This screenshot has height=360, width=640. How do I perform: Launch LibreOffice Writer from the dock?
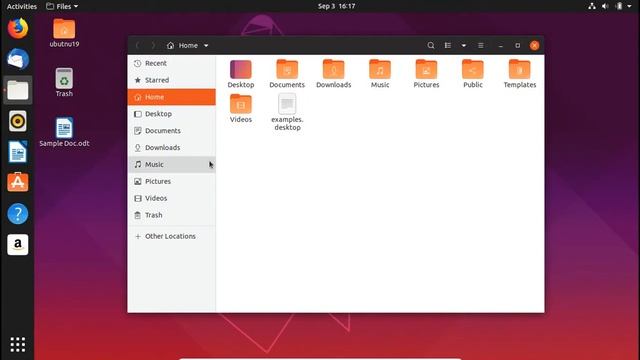[18, 152]
